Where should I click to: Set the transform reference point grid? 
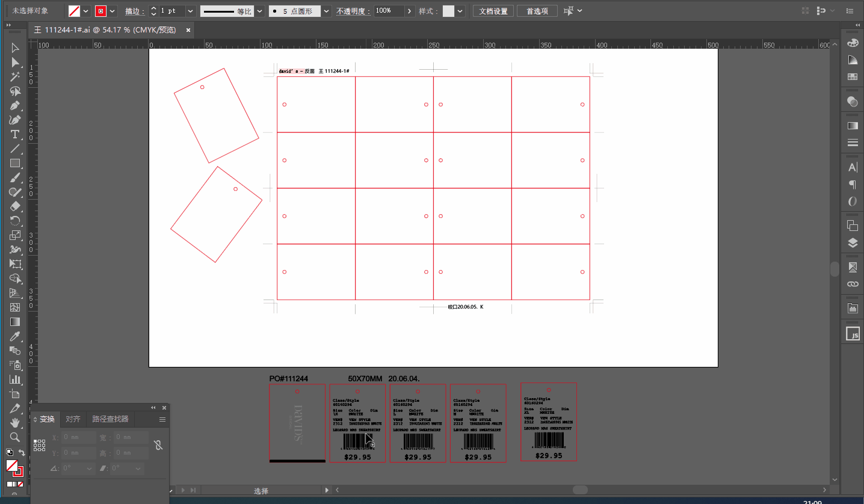[39, 445]
